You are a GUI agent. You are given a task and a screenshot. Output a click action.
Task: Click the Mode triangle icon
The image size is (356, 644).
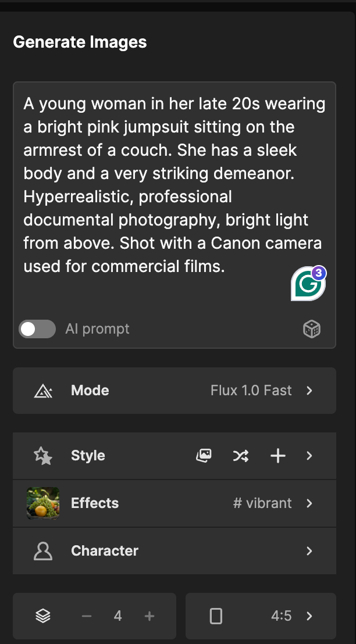pyautogui.click(x=42, y=390)
